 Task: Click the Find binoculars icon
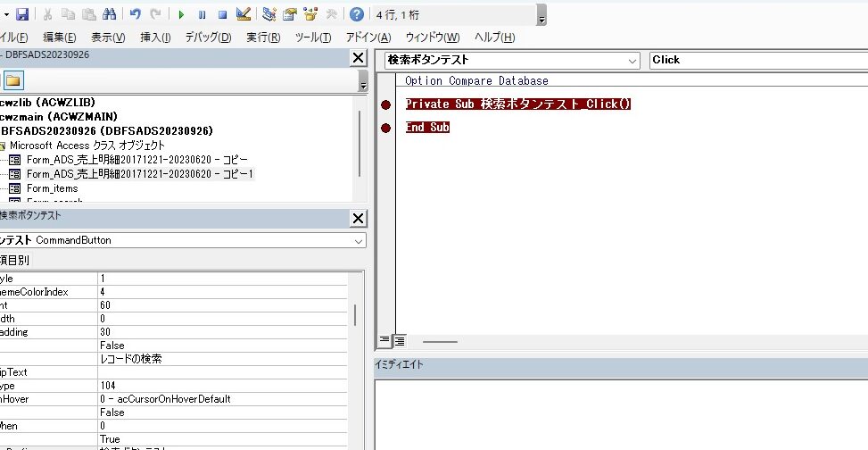point(110,14)
